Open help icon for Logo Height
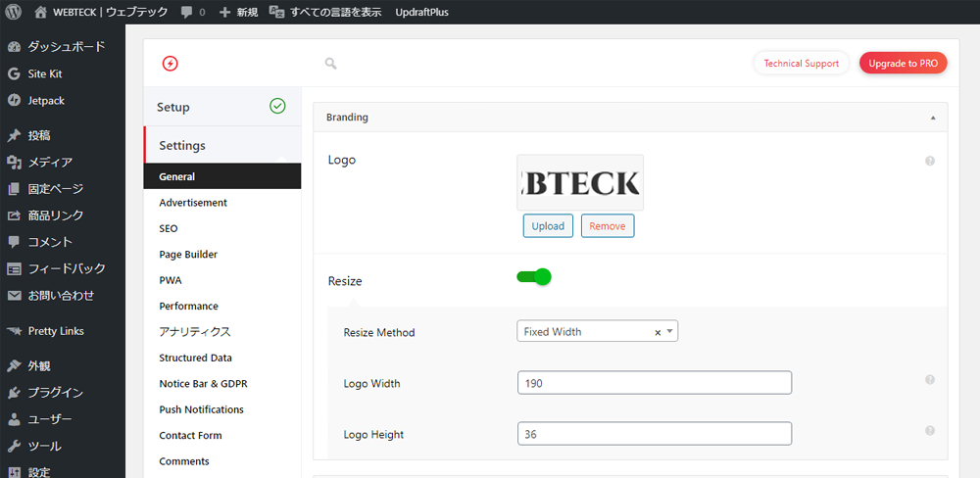The width and height of the screenshot is (980, 478). [929, 431]
